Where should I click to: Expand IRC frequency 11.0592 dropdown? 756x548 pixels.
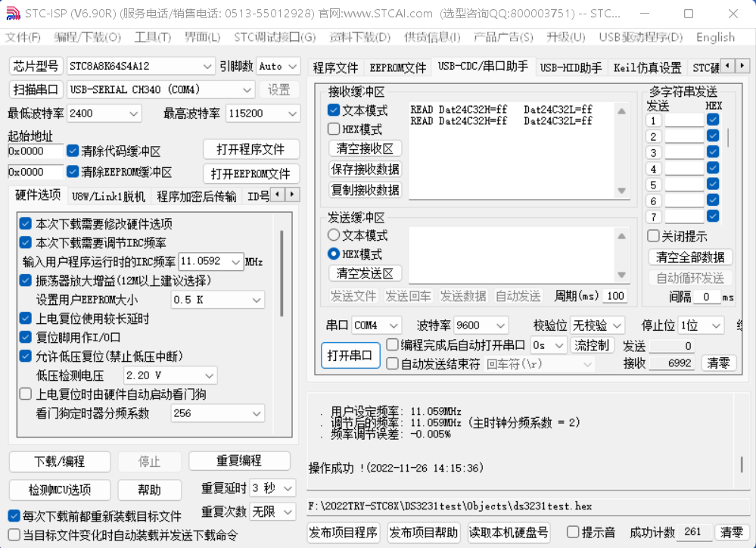point(210,261)
